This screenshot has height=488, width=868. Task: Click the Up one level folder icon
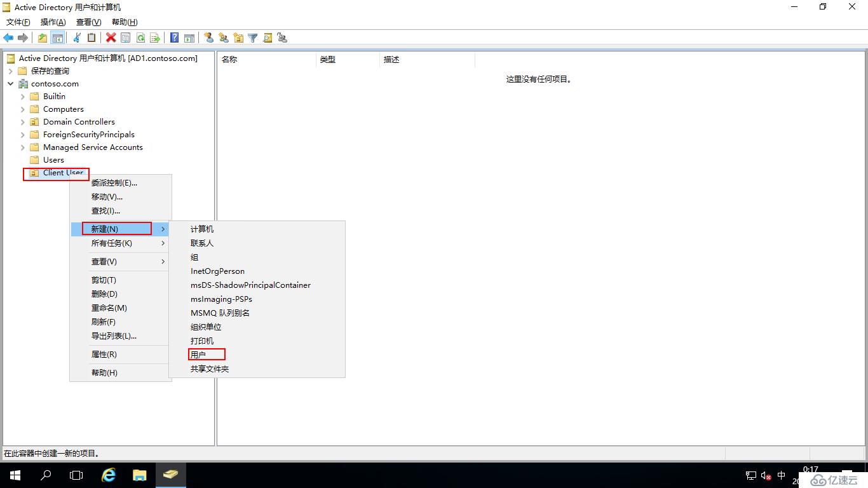(43, 37)
